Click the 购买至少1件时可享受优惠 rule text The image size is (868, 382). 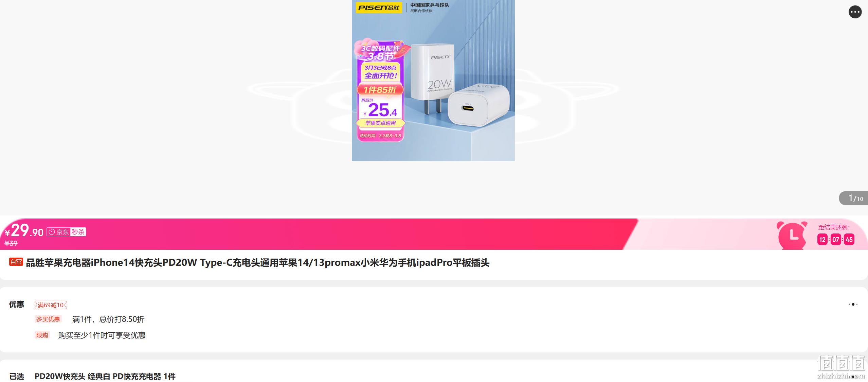pyautogui.click(x=102, y=335)
